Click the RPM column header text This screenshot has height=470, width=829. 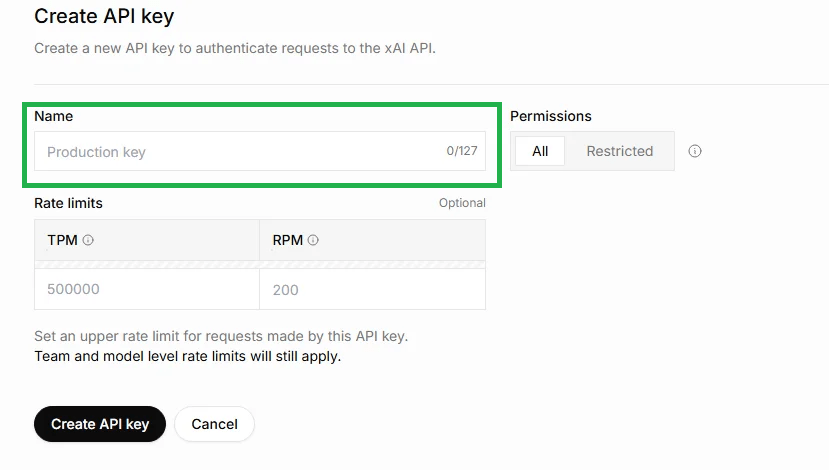click(287, 240)
